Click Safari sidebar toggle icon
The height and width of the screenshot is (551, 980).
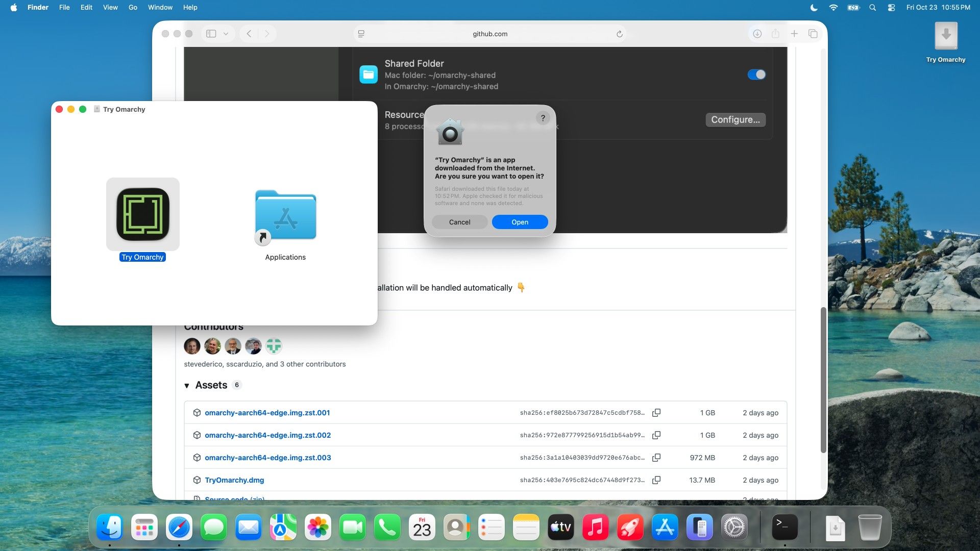(211, 34)
